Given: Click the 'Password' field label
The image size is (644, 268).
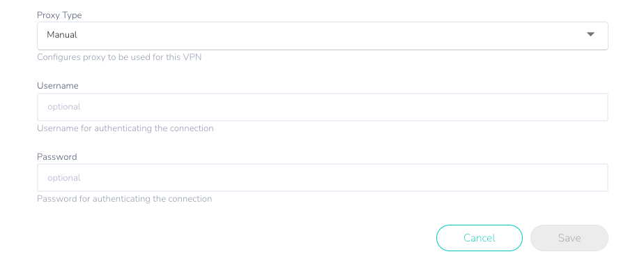Looking at the screenshot, I should coord(57,156).
